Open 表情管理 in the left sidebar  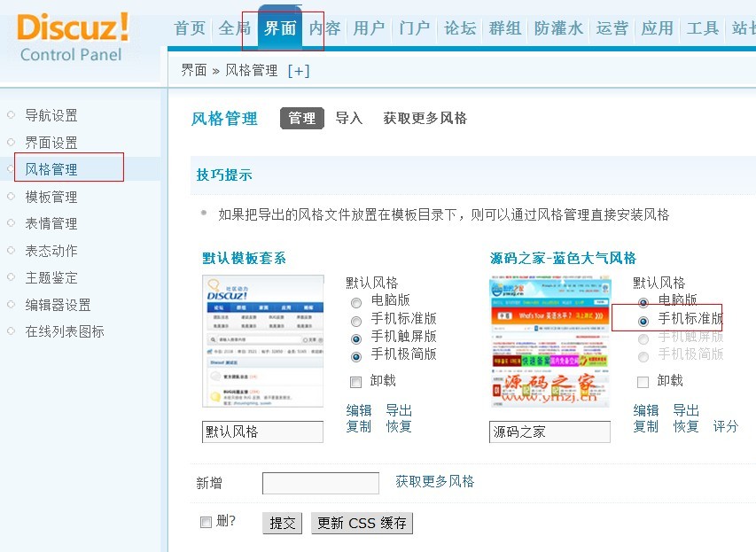point(51,223)
